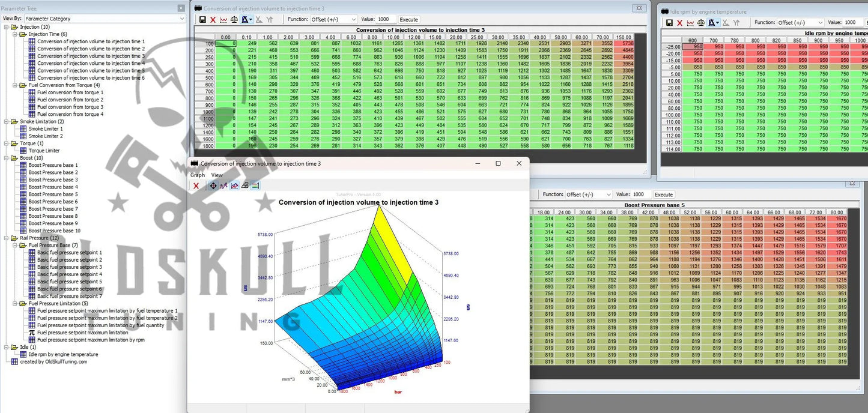Click the red X icon in injection table toolbar
Image resolution: width=868 pixels, height=413 pixels.
[213, 20]
